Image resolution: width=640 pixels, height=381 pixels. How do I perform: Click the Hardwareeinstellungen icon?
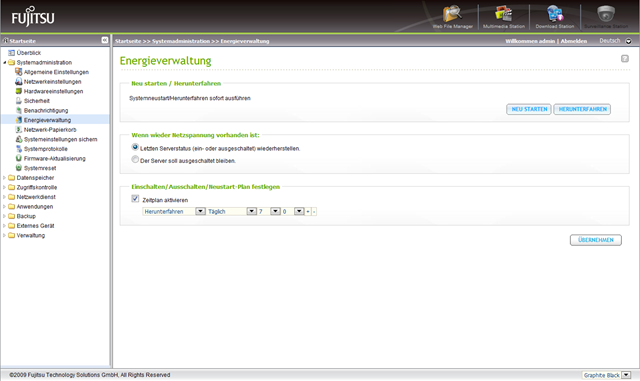click(x=18, y=91)
